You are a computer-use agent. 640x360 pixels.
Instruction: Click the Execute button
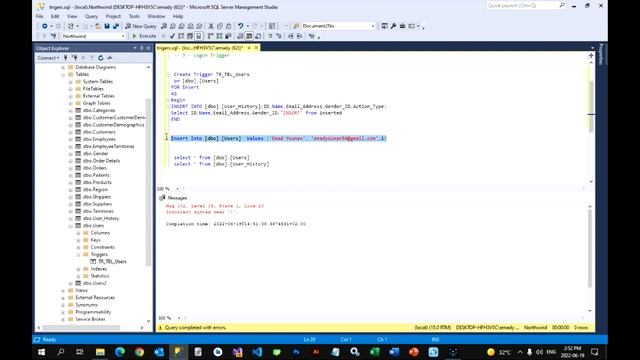[144, 36]
